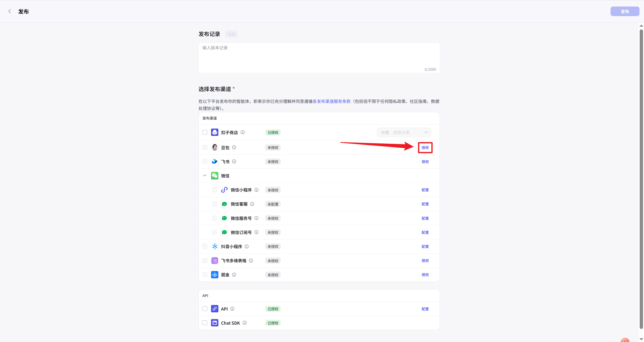Check the 豆包 channel checkbox
644x342 pixels.
coord(205,147)
